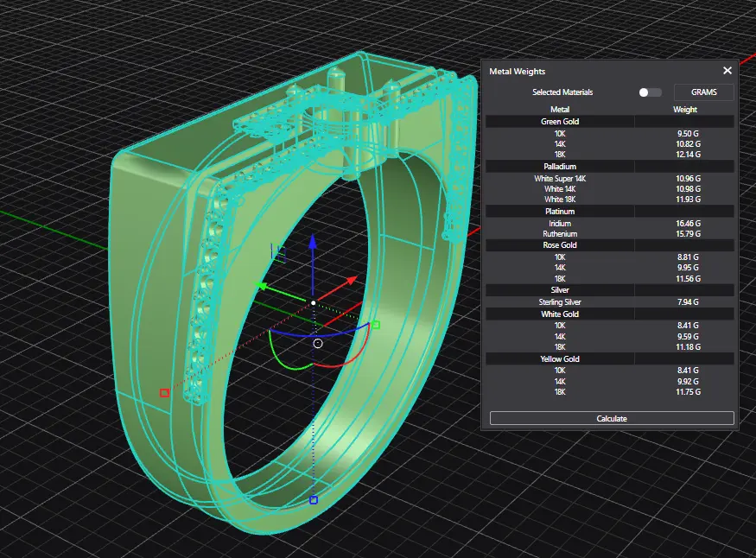
Task: Click the Metal Weights panel title
Action: click(518, 71)
